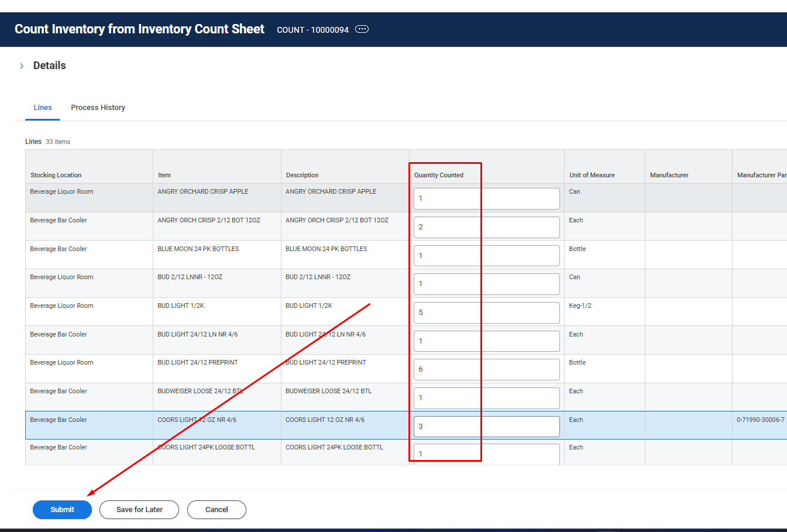Screen dimensions: 787x532
Task: Open related actions icon beside COUNT - 10000094
Action: pos(362,29)
